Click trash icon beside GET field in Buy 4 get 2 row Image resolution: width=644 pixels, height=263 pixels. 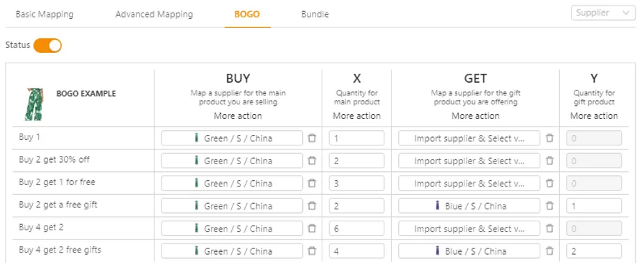pos(549,228)
